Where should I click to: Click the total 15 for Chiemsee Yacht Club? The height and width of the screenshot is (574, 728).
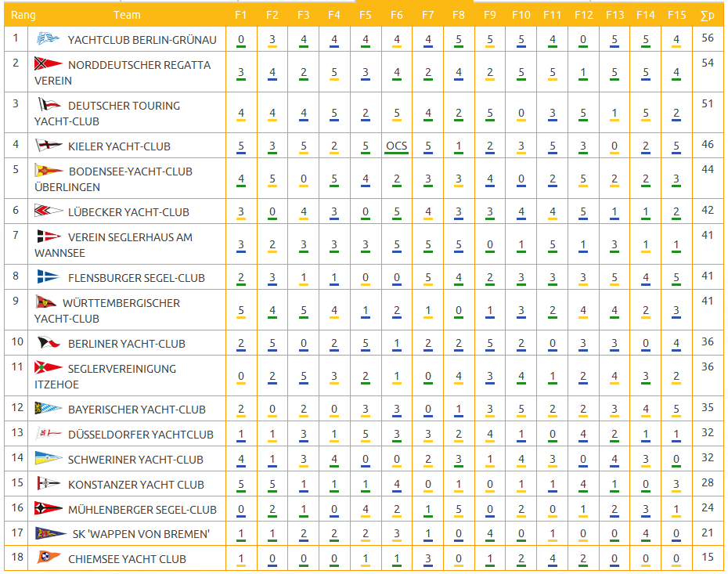[708, 557]
